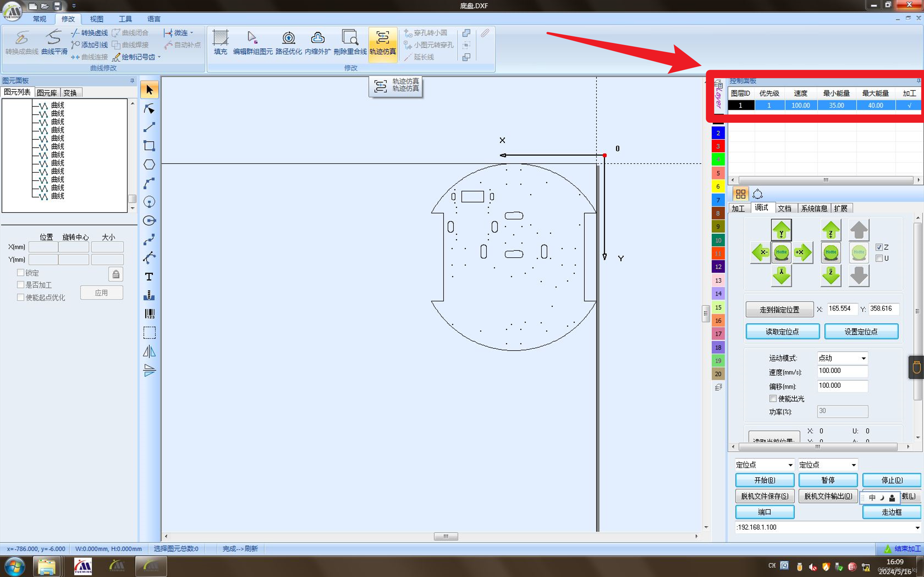The width and height of the screenshot is (924, 577).
Task: Switch to the 加工 tab in control panel
Action: point(738,208)
